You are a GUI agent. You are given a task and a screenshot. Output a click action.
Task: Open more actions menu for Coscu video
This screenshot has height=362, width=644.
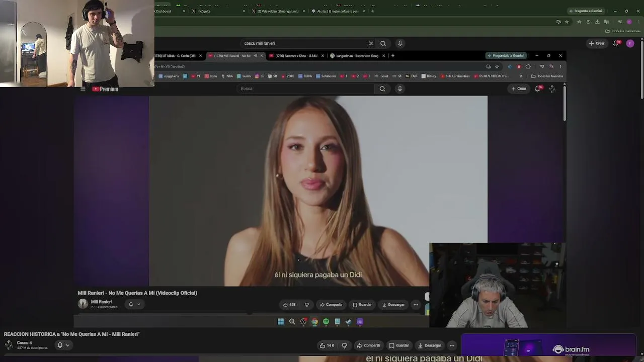coord(452,345)
